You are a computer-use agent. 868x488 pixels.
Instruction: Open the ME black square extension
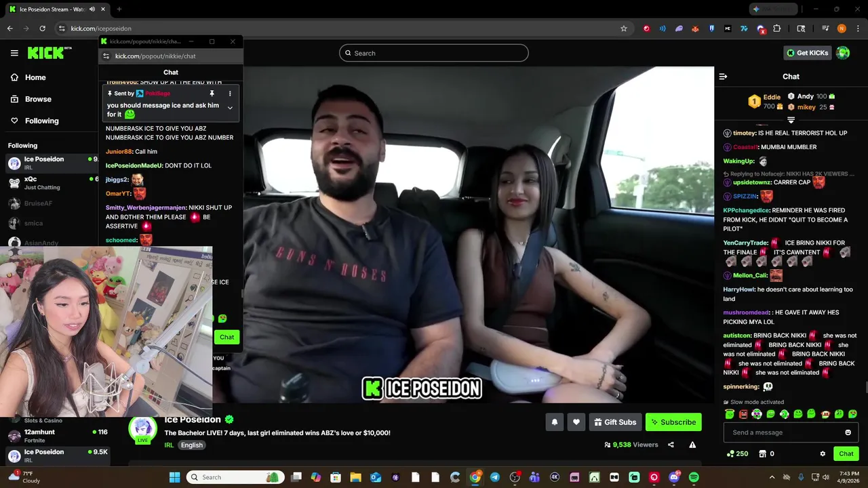[x=728, y=28]
